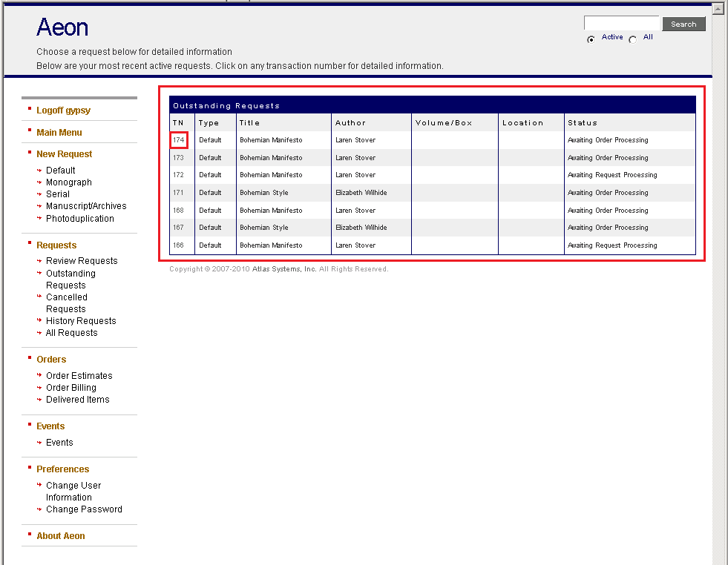Open details for transaction 174
This screenshot has height=565, width=728.
point(178,139)
